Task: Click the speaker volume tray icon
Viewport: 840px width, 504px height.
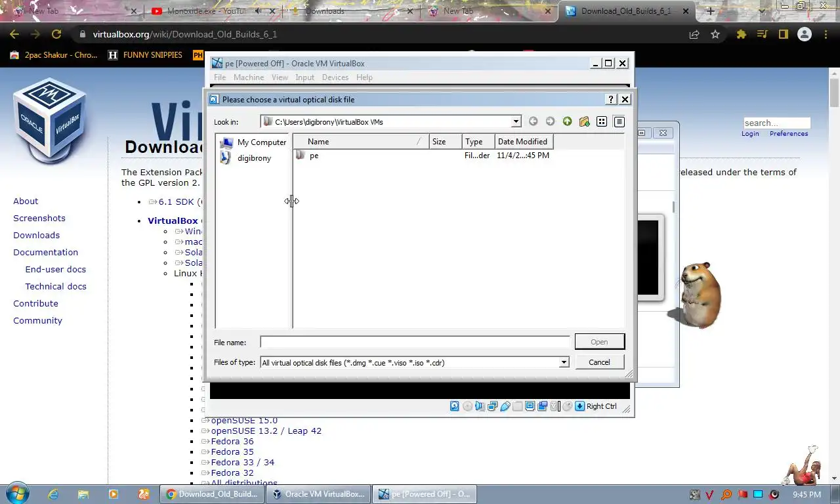Action: pos(774,494)
